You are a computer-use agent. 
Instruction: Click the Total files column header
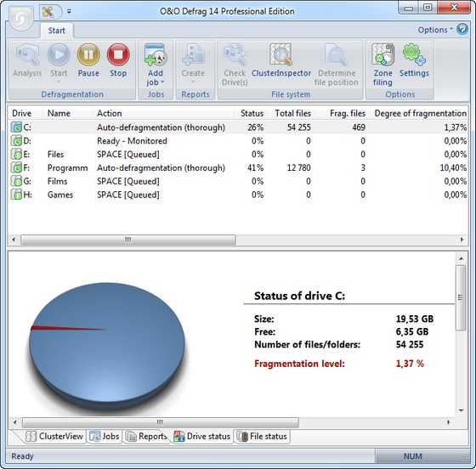click(292, 113)
